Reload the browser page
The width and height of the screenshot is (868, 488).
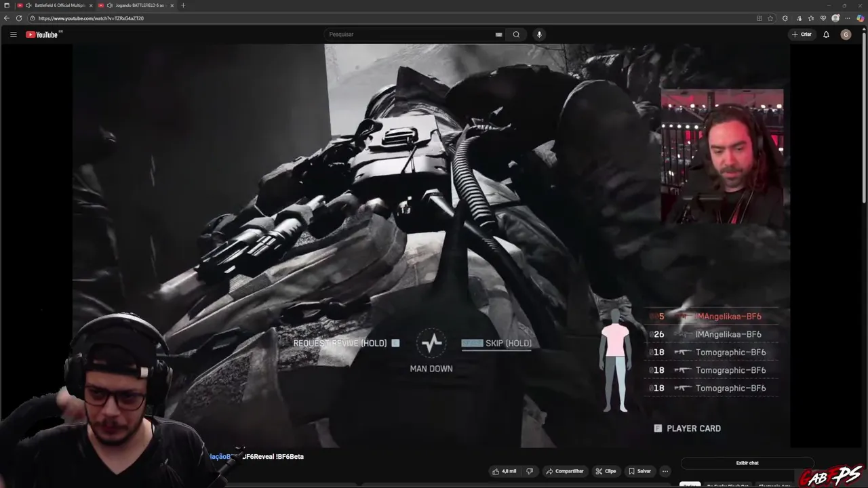tap(19, 18)
